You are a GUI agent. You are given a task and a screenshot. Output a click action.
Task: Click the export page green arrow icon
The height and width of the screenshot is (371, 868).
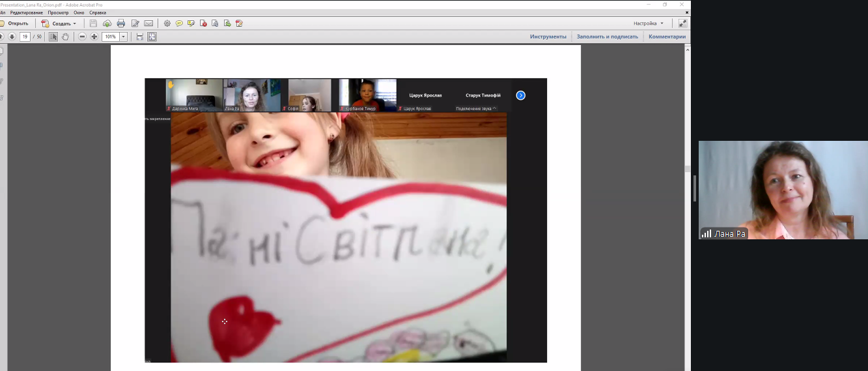pos(227,23)
